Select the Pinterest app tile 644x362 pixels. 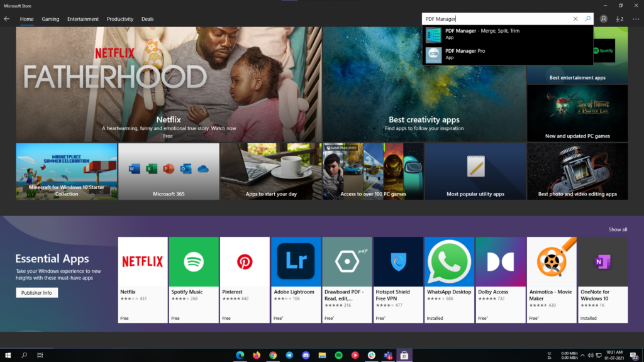[x=245, y=279]
